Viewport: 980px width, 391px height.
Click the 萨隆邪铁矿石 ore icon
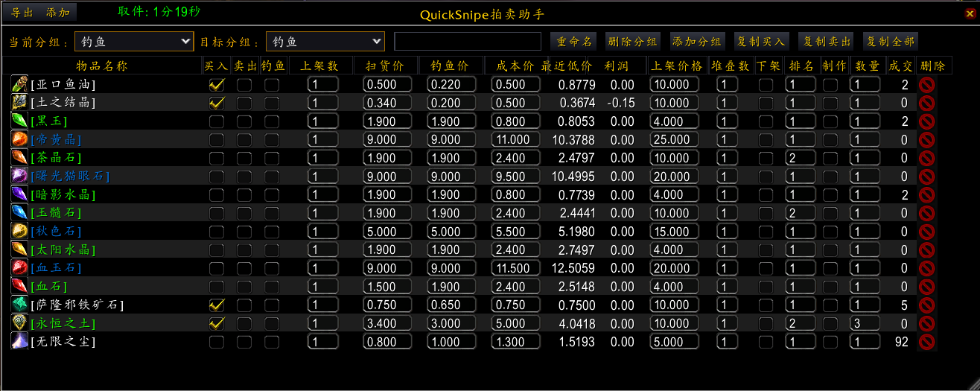coord(19,305)
